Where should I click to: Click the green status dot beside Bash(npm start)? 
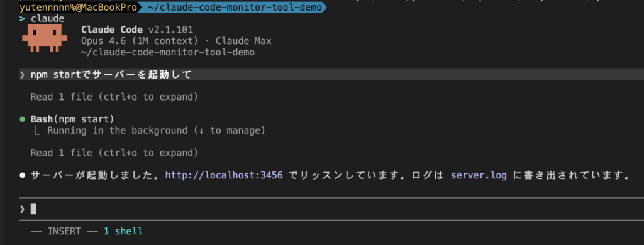[23, 119]
